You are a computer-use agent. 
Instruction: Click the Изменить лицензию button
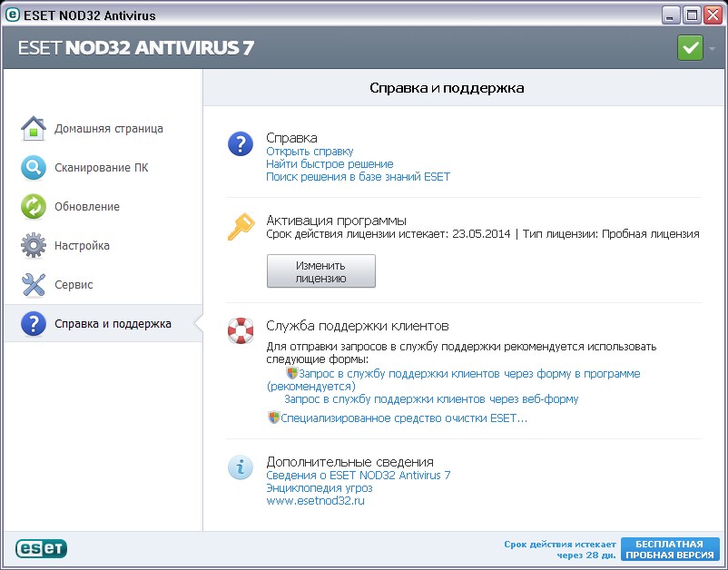point(320,271)
